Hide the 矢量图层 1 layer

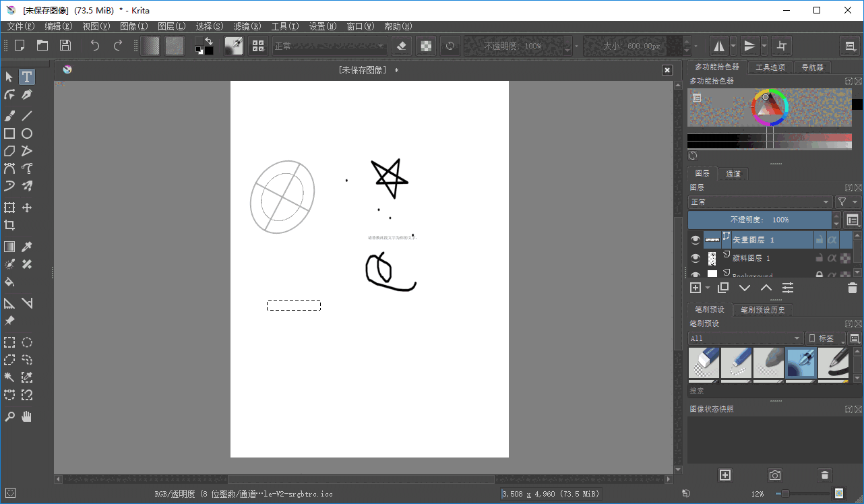696,240
